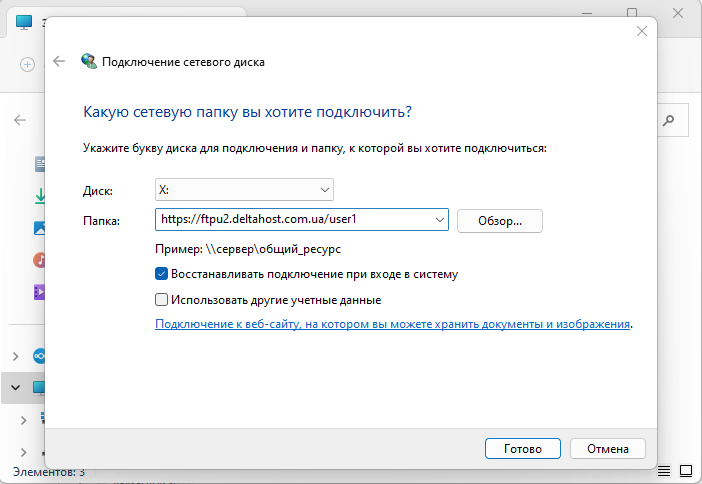Maximize the Explorer window behind the dialog

[632, 12]
